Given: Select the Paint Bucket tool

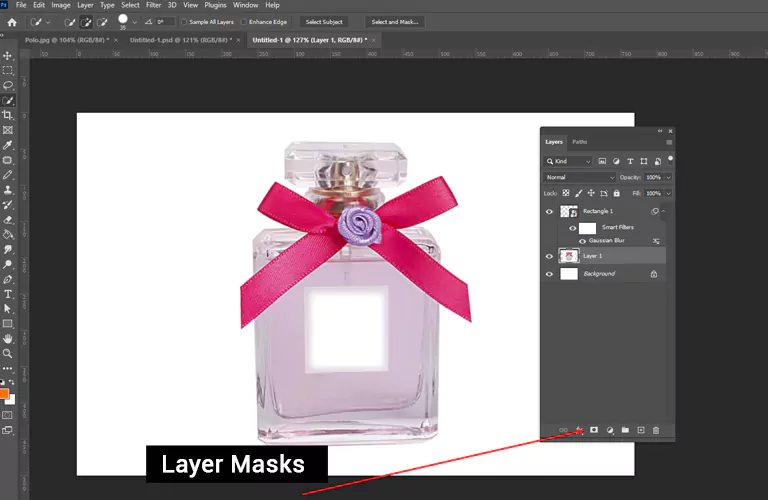Looking at the screenshot, I should [x=7, y=235].
